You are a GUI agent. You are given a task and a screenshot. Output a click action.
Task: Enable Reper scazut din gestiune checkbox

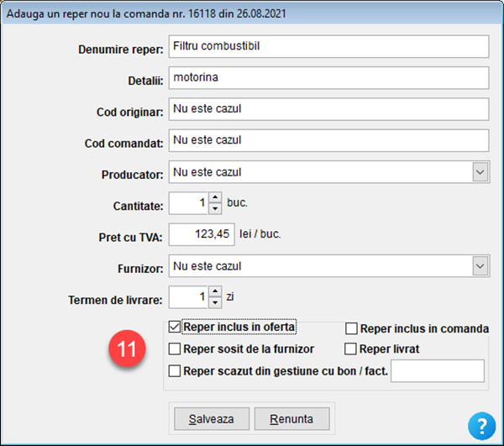coord(175,370)
